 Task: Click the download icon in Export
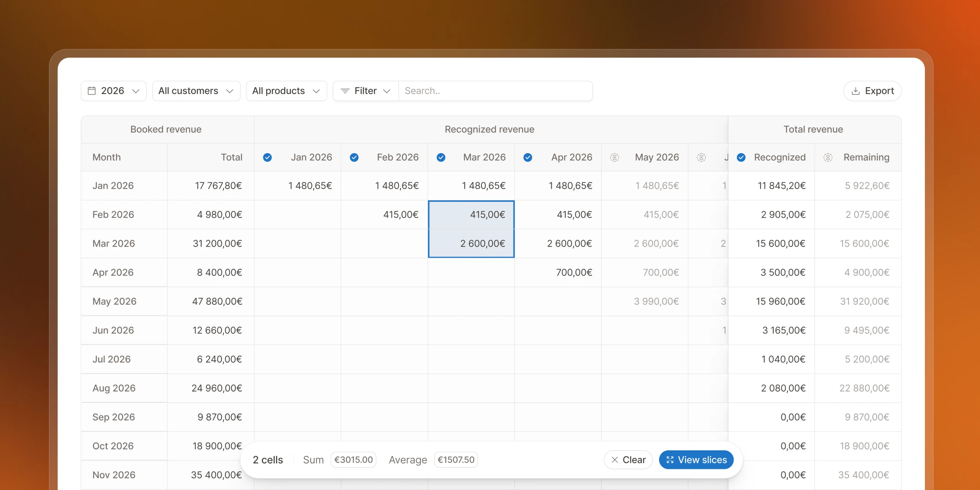[x=856, y=91]
